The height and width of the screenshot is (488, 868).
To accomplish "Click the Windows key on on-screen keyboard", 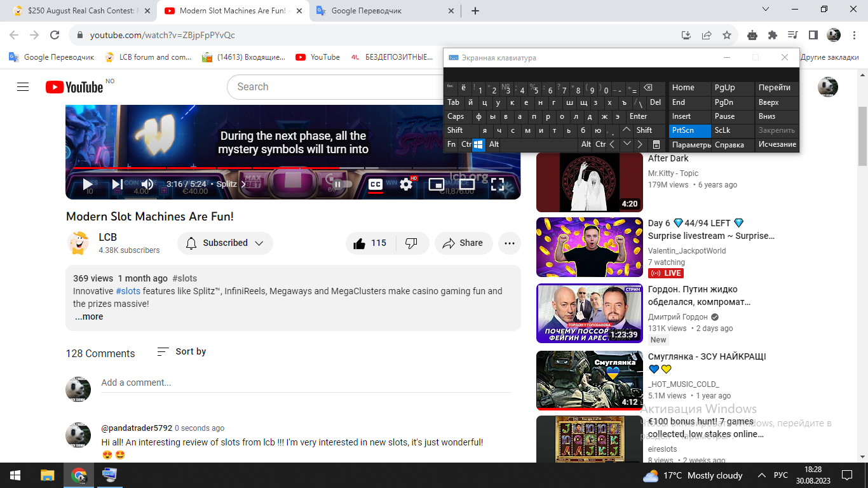I will coord(478,145).
